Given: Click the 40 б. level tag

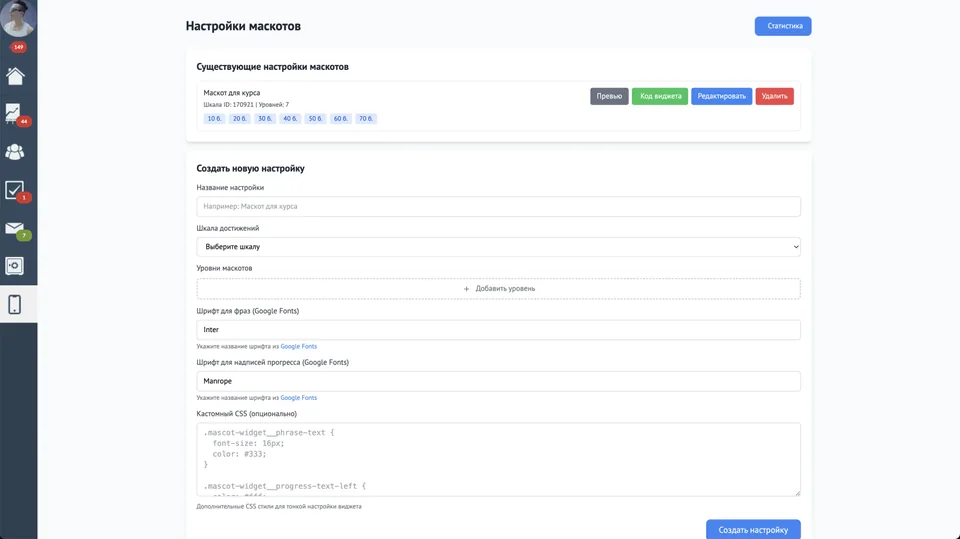Looking at the screenshot, I should (290, 119).
